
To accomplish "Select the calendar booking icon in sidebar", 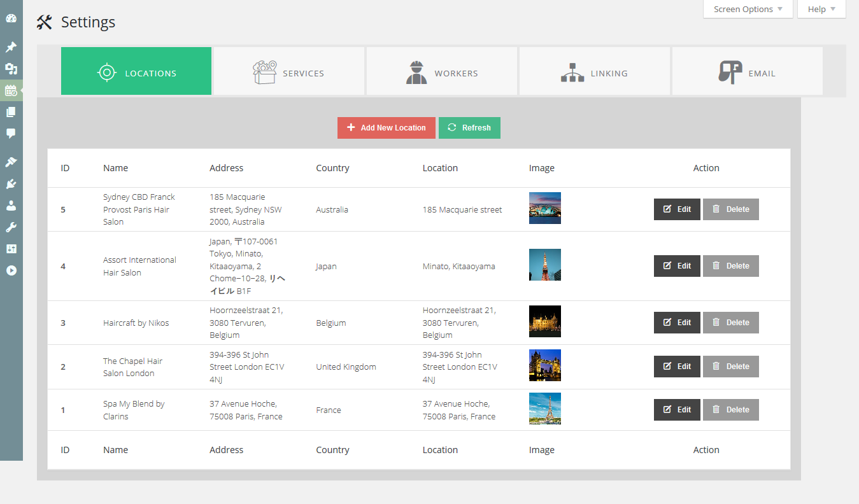I will click(11, 90).
